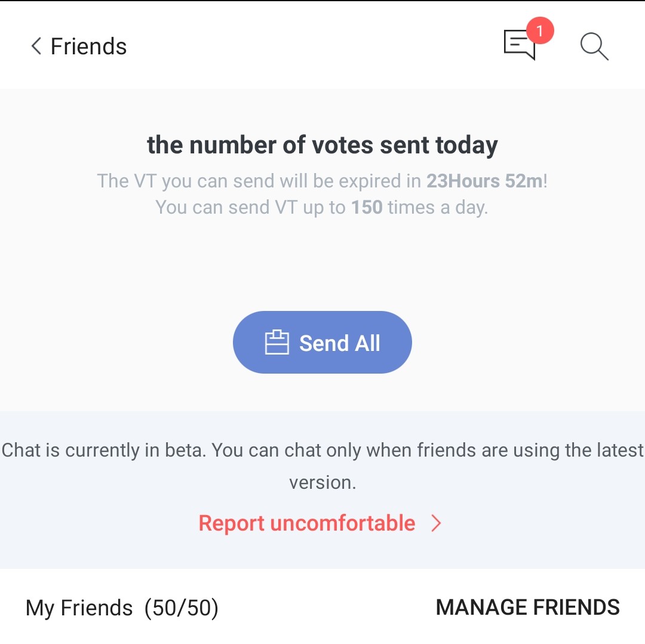
Task: Open search with the magnifier icon
Action: [594, 46]
